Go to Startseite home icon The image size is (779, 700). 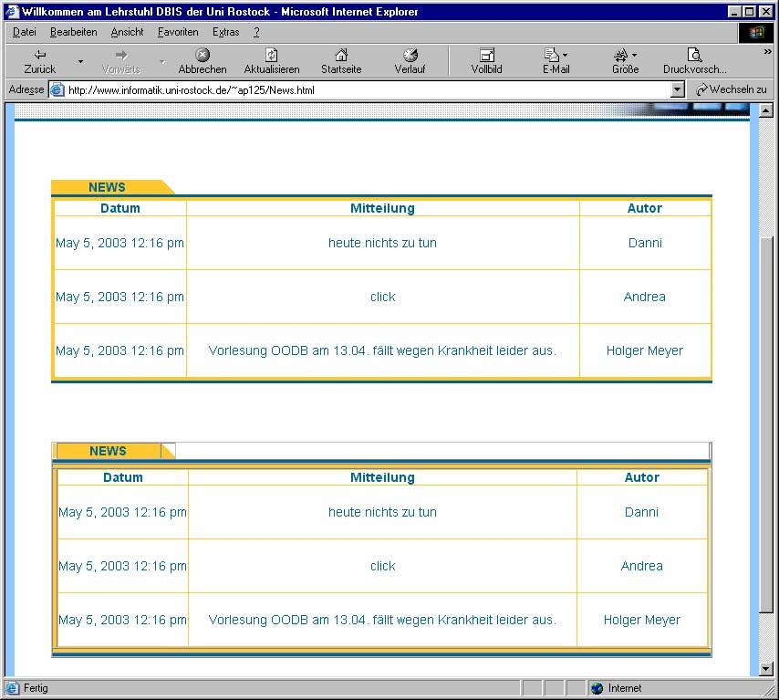click(x=341, y=56)
